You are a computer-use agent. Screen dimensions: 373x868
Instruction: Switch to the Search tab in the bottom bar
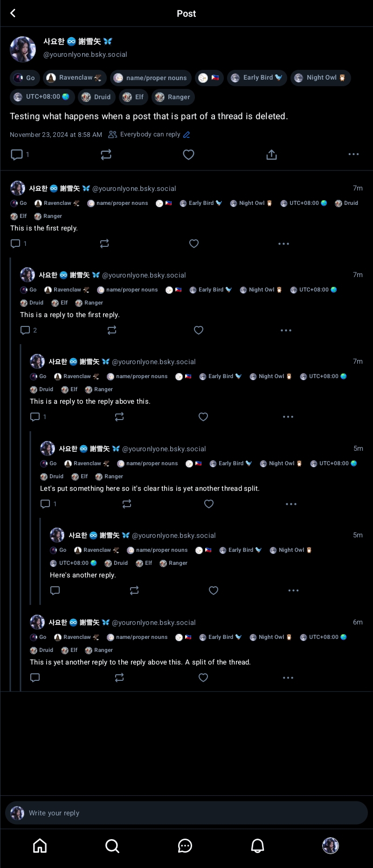(112, 846)
